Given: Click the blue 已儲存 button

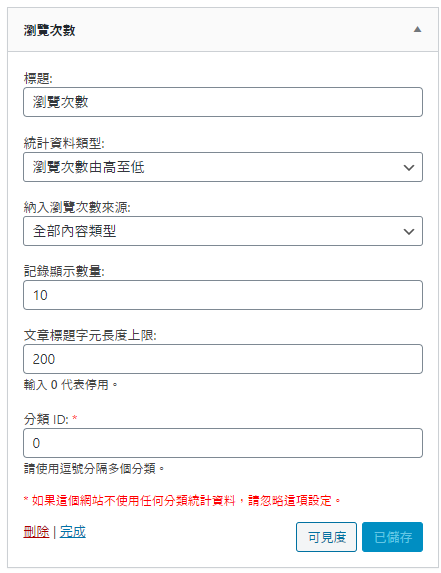Looking at the screenshot, I should [392, 537].
